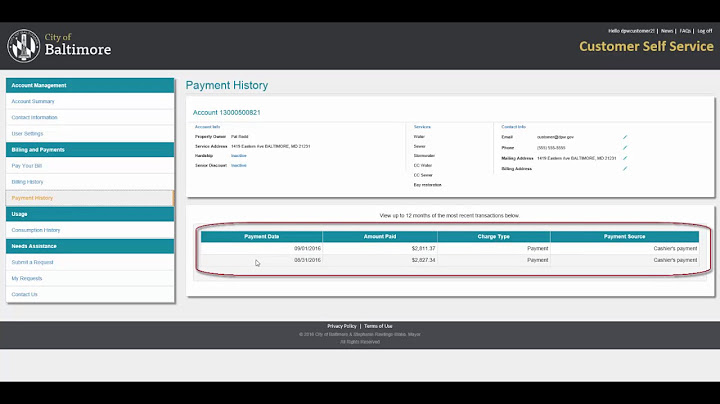Open the FAQs link
This screenshot has height=404, width=720.
coord(685,31)
